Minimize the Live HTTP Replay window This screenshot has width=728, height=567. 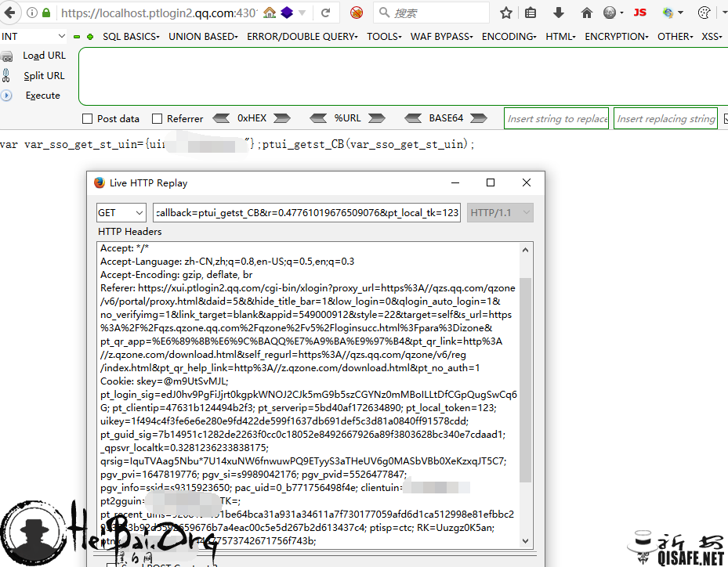(455, 182)
